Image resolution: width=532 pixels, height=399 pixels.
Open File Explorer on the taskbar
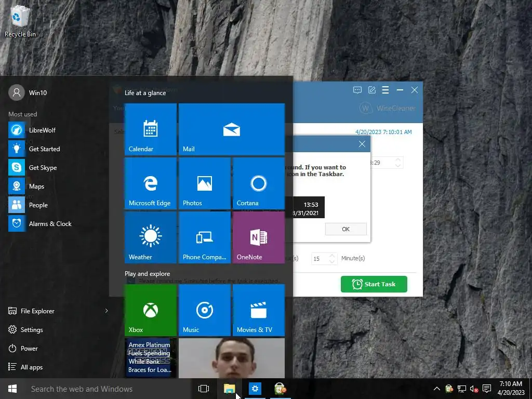point(229,389)
